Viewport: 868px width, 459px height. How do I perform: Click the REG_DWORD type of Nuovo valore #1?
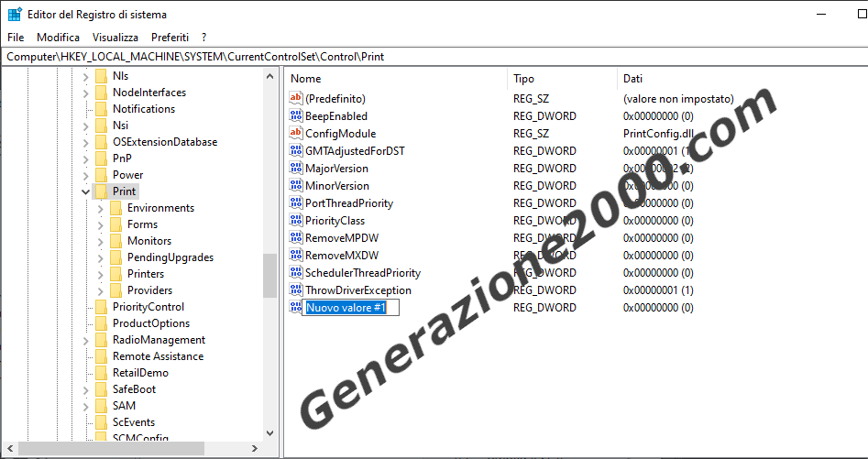(544, 308)
